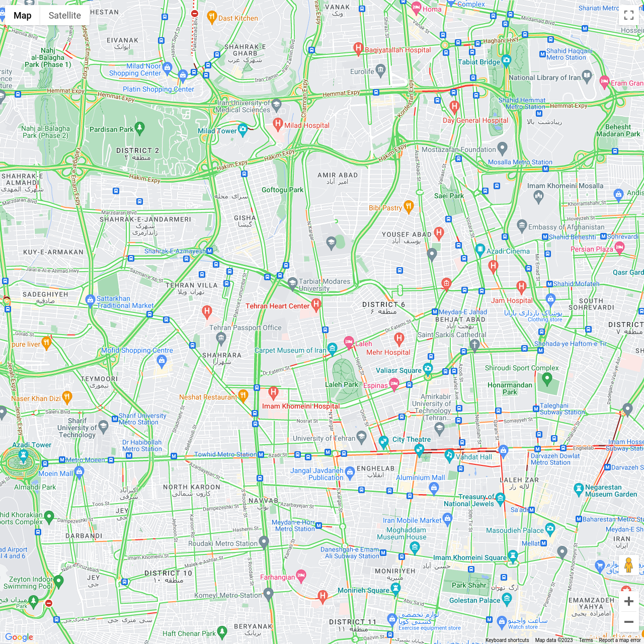Select Sharif University of Technology marker
Viewport: 644px width, 644px height.
tap(103, 427)
